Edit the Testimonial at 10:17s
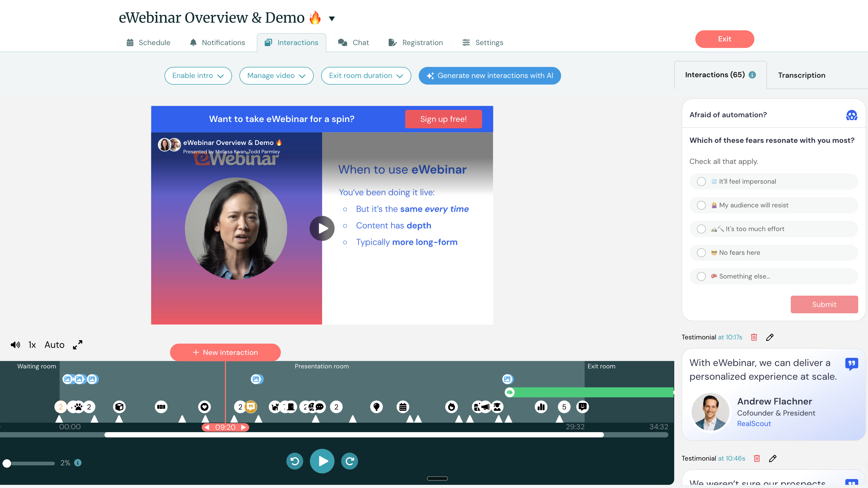868x488 pixels. click(x=770, y=337)
